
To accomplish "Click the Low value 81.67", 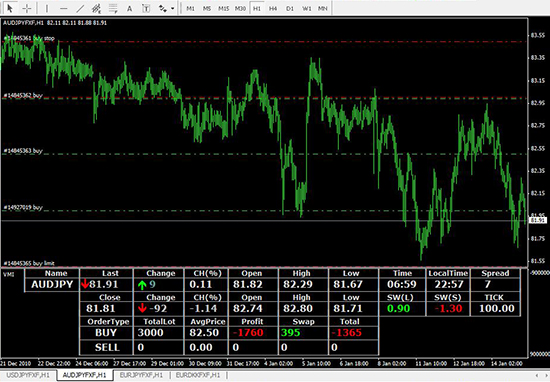I will pos(348,284).
